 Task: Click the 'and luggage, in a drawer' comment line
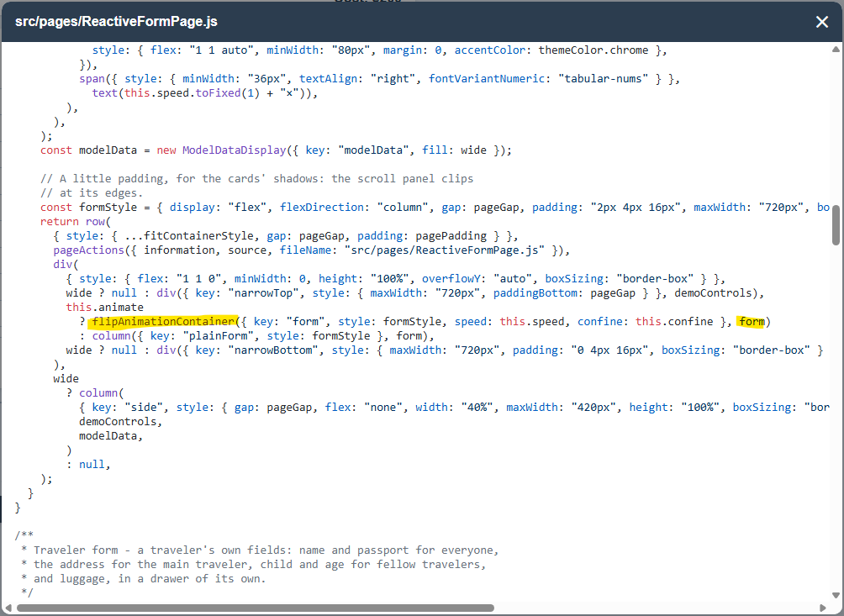point(143,579)
